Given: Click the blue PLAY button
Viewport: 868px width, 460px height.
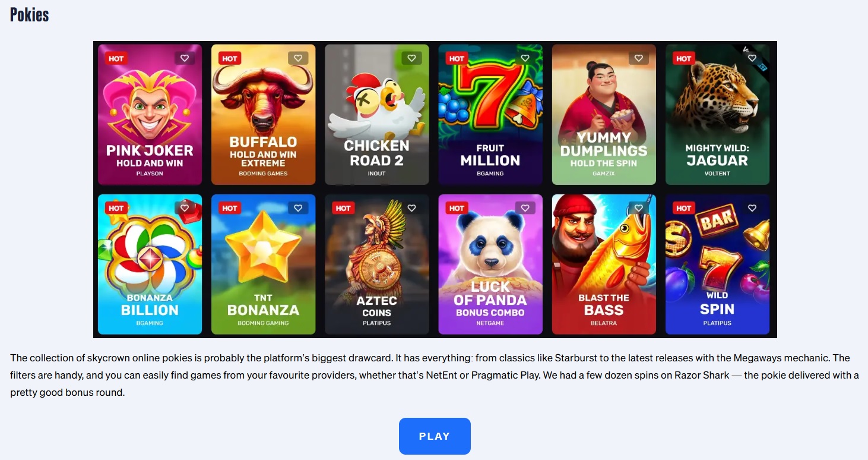Looking at the screenshot, I should [435, 436].
